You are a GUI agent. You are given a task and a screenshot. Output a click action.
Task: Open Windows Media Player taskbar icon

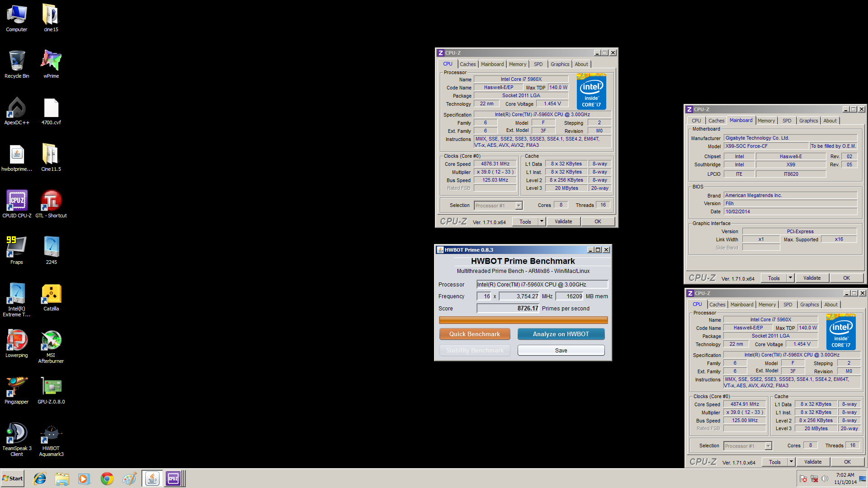coord(84,479)
